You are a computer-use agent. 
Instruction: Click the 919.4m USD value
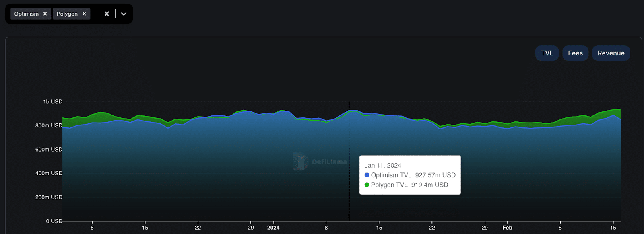429,185
